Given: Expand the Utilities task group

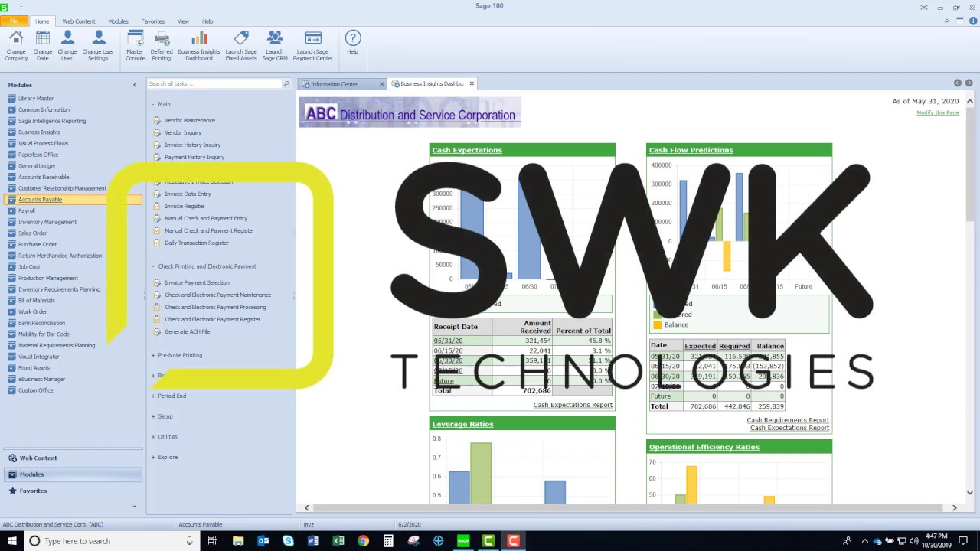Looking at the screenshot, I should (x=153, y=436).
